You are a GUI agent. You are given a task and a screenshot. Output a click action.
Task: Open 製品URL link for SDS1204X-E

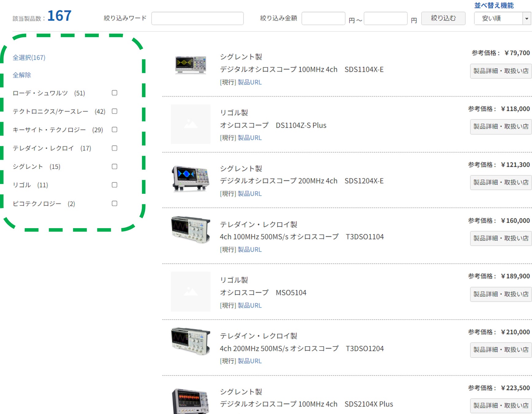point(250,194)
